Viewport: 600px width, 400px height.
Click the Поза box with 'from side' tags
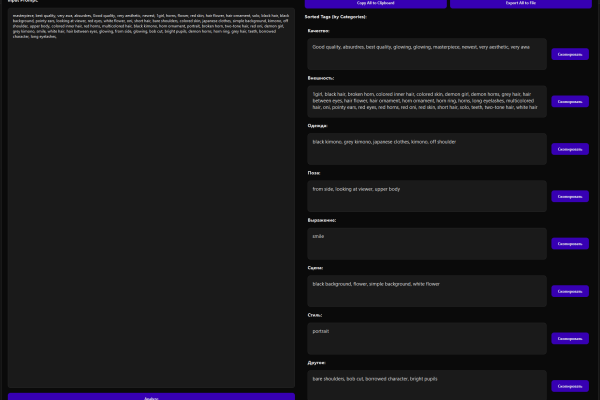pyautogui.click(x=427, y=196)
